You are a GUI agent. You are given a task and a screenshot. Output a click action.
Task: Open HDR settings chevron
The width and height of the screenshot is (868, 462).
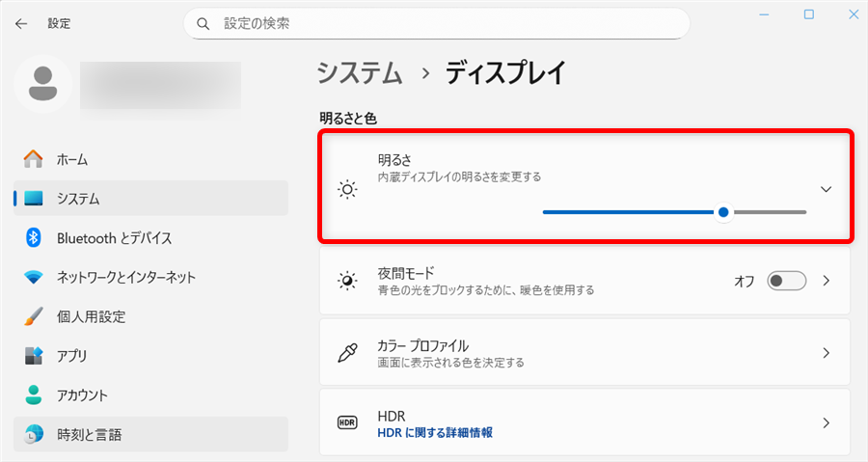coord(826,422)
